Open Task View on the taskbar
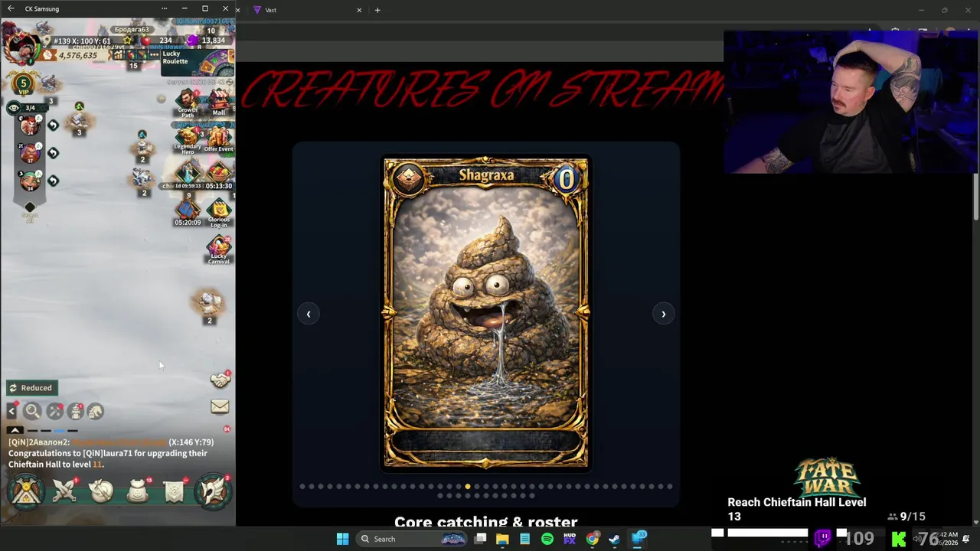 480,539
